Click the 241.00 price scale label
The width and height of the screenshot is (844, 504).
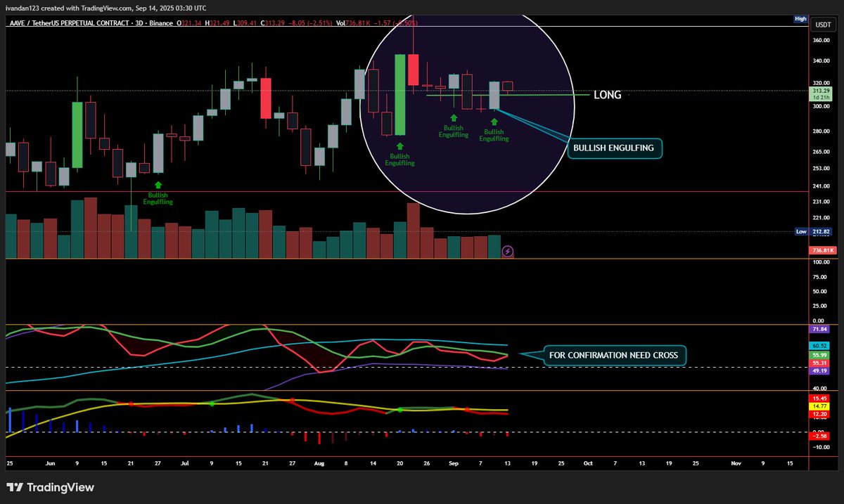(x=821, y=186)
